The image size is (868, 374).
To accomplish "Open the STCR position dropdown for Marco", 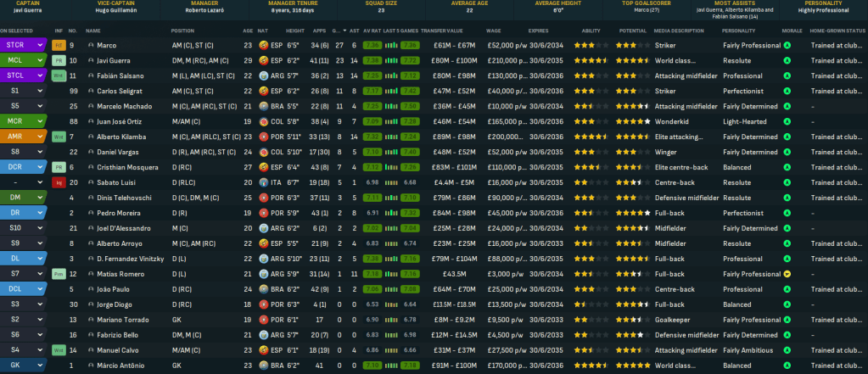I will pos(40,45).
